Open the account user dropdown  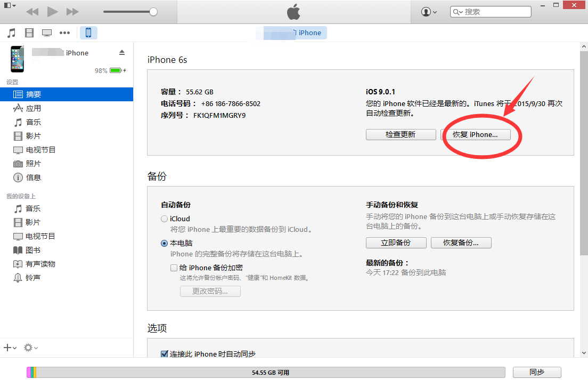click(x=429, y=12)
